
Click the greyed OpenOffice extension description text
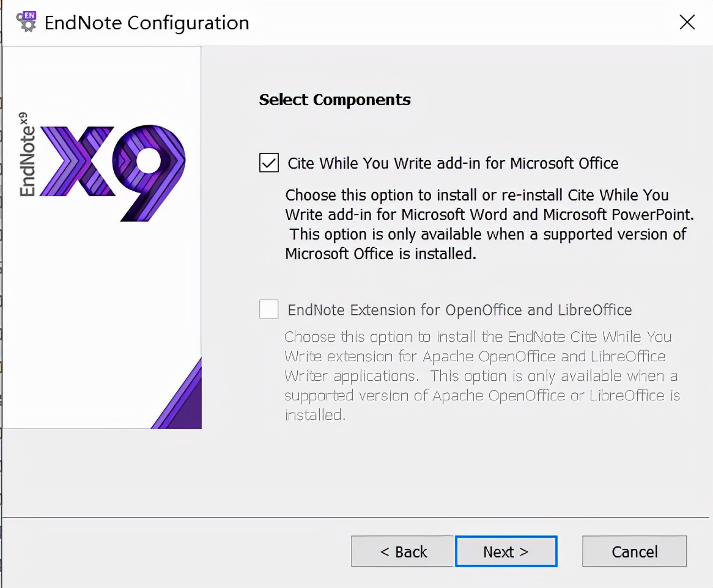(x=482, y=376)
